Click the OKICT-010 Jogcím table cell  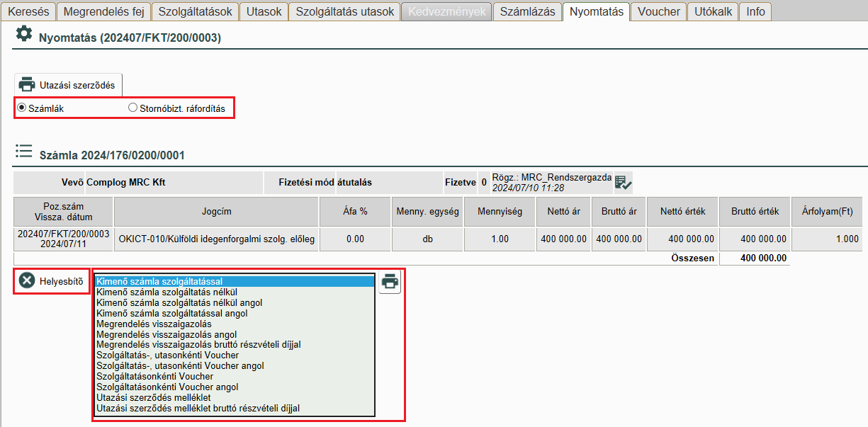pyautogui.click(x=216, y=239)
